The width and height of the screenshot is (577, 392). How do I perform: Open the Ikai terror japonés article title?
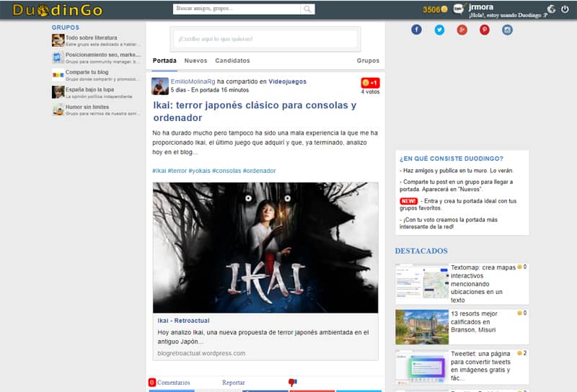click(255, 112)
